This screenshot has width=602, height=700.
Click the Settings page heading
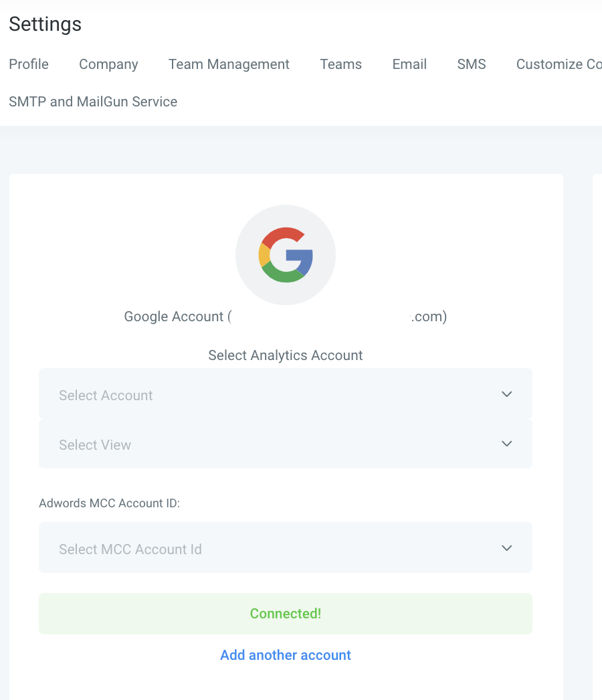tap(45, 24)
